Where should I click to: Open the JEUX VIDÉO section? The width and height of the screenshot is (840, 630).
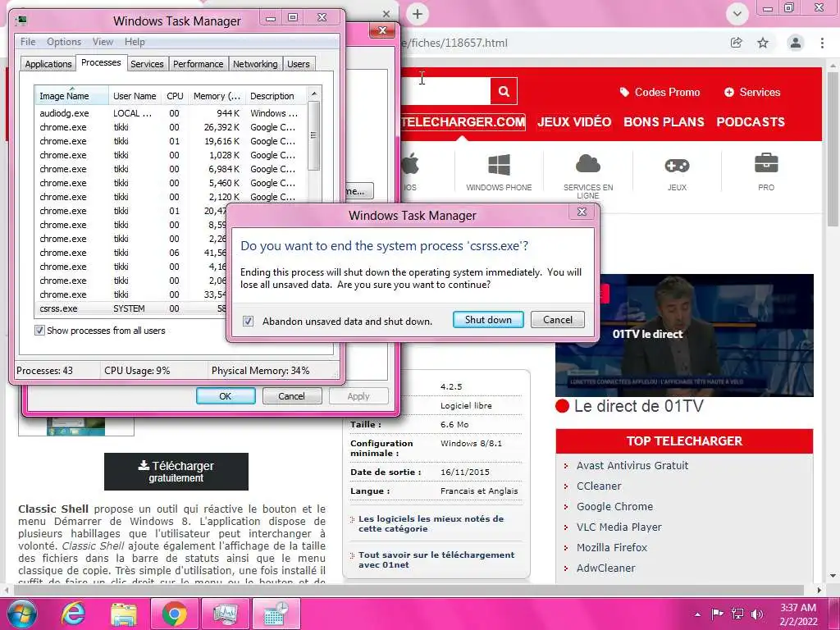[x=574, y=121]
